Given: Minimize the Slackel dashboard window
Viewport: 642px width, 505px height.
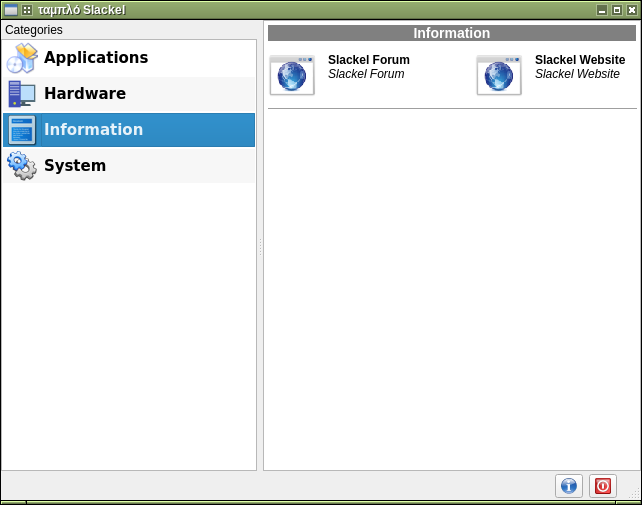Looking at the screenshot, I should [602, 10].
